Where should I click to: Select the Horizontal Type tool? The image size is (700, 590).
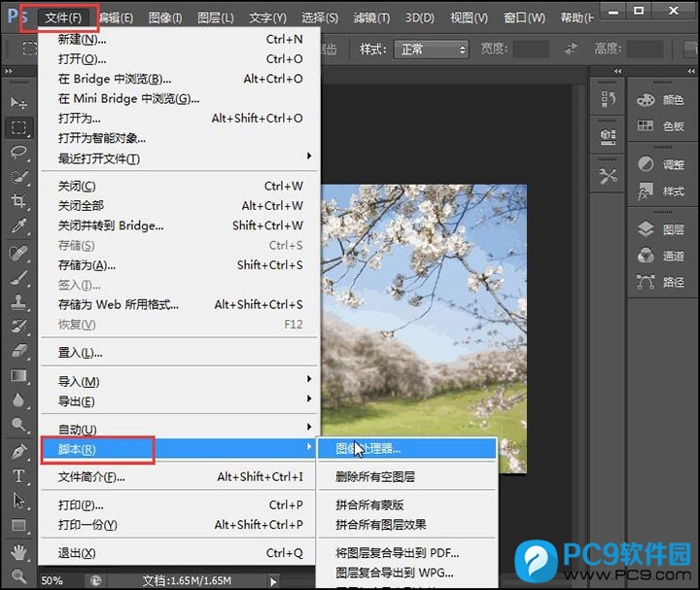[18, 475]
